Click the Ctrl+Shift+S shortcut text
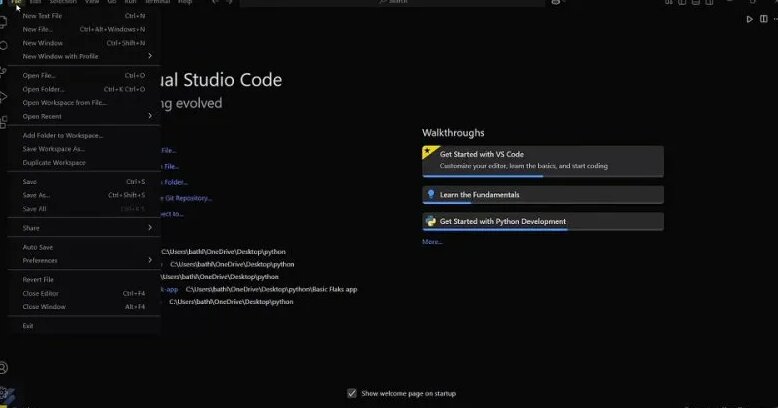The width and height of the screenshot is (778, 408). 127,195
